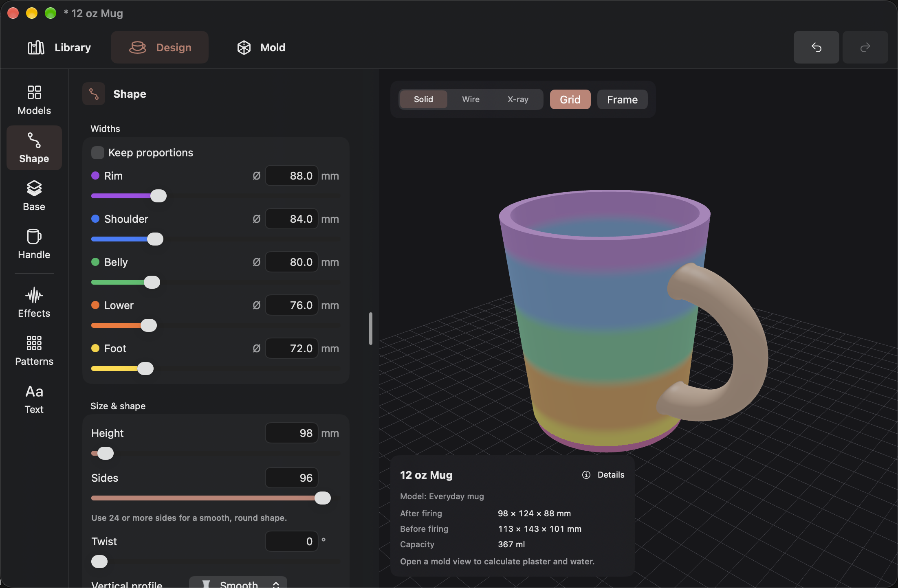This screenshot has width=898, height=588.
Task: Click the Sides value input field
Action: tap(291, 478)
